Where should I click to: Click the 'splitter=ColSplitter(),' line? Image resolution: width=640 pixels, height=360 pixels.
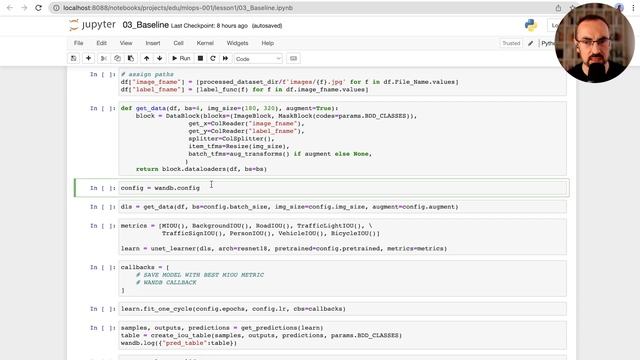point(231,139)
